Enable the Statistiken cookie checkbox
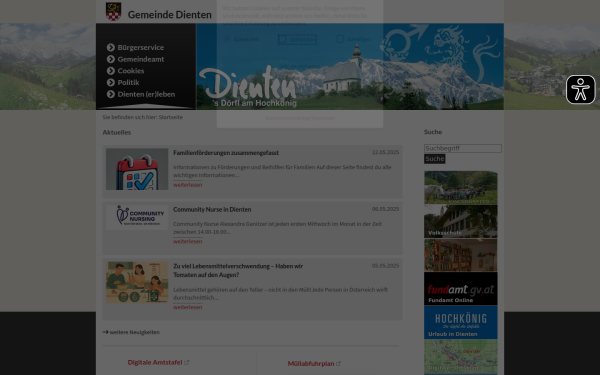The height and width of the screenshot is (375, 600). 282,39
